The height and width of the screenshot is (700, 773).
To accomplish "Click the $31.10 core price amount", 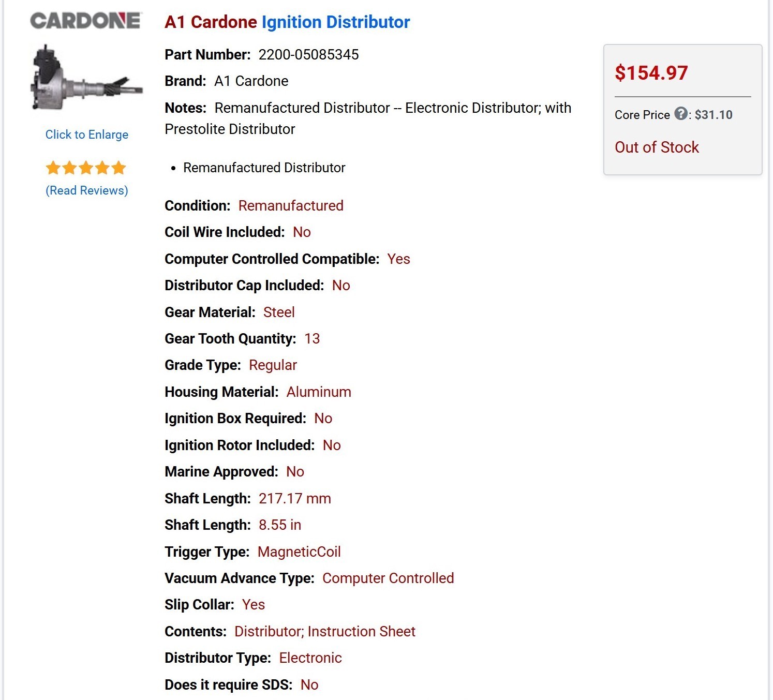I will [x=713, y=115].
